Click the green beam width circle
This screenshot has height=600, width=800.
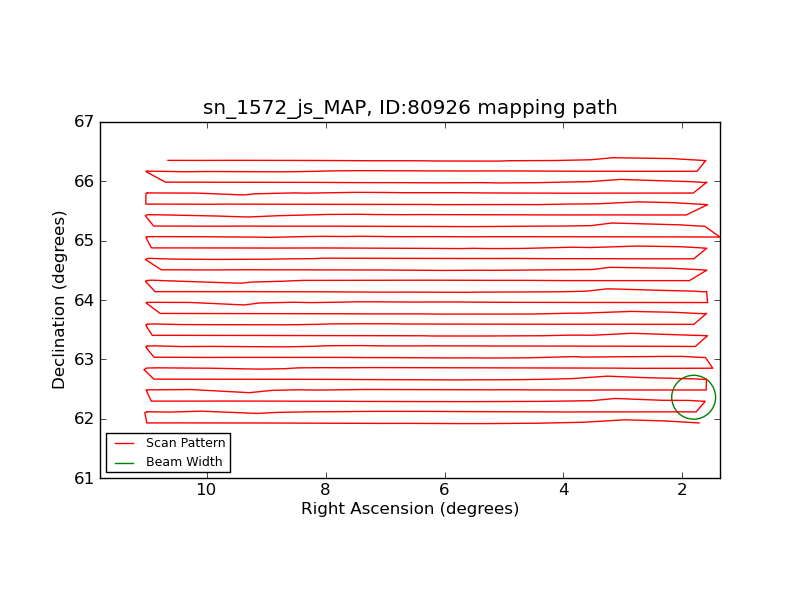693,397
